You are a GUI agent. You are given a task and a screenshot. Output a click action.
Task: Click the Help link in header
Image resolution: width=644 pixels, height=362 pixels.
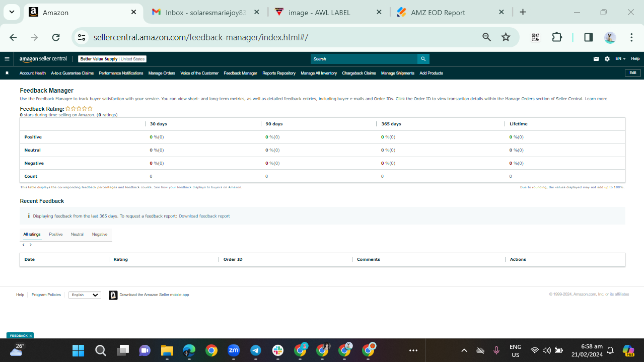tap(635, 59)
